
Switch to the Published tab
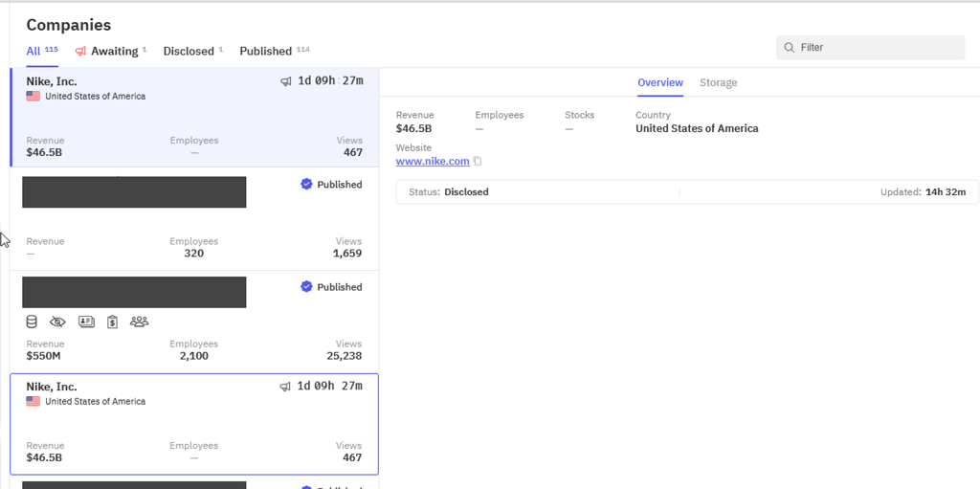(275, 52)
